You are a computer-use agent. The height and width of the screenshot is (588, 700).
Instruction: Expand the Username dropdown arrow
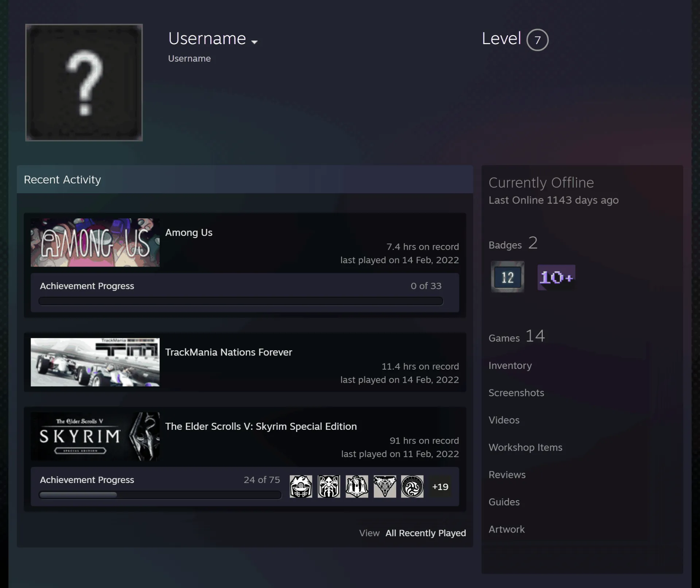(254, 42)
